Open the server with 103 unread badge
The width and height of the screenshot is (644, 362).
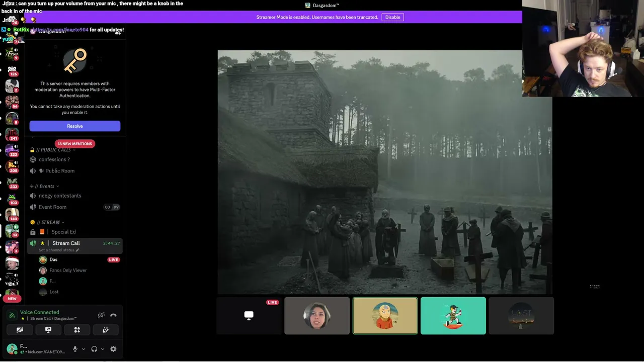pos(12,199)
